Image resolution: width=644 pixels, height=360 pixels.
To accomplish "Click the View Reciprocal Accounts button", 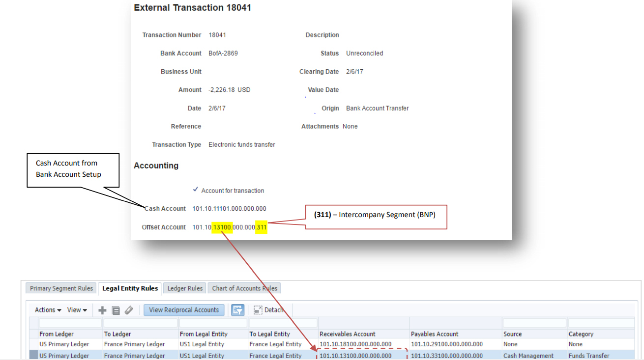I will pos(184,309).
